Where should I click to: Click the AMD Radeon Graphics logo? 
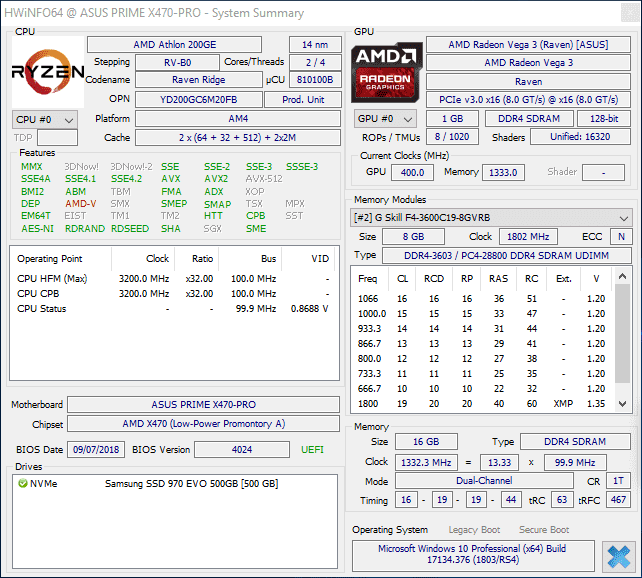tap(387, 72)
